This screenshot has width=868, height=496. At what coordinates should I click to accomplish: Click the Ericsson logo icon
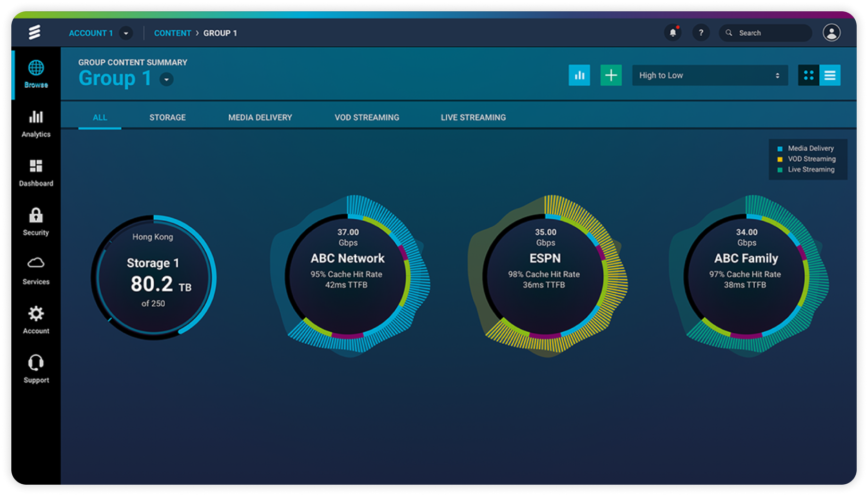click(x=34, y=33)
